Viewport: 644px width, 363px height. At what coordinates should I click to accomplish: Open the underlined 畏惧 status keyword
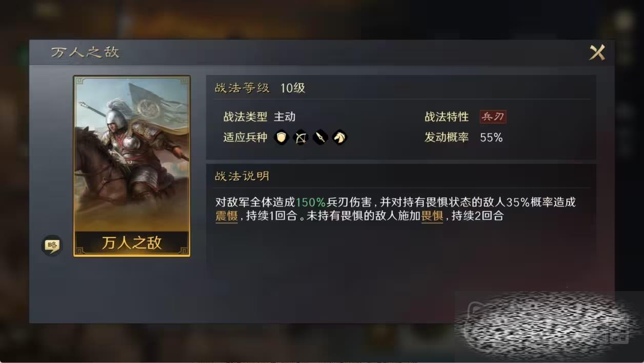click(432, 216)
